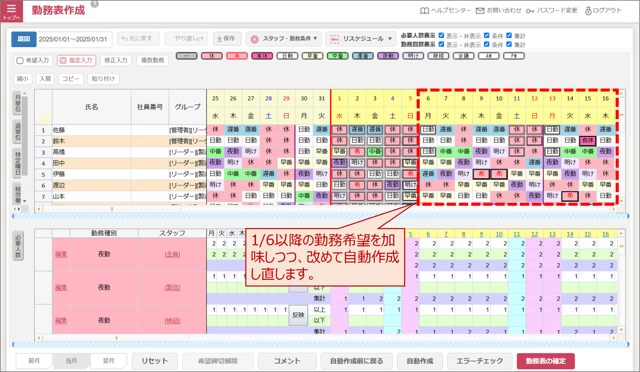Click the help question mark beside the title
640x372 pixels.
(x=94, y=4)
